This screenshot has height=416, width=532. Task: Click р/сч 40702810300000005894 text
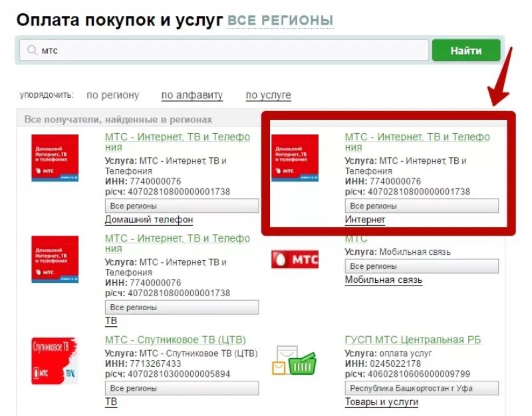(x=168, y=374)
